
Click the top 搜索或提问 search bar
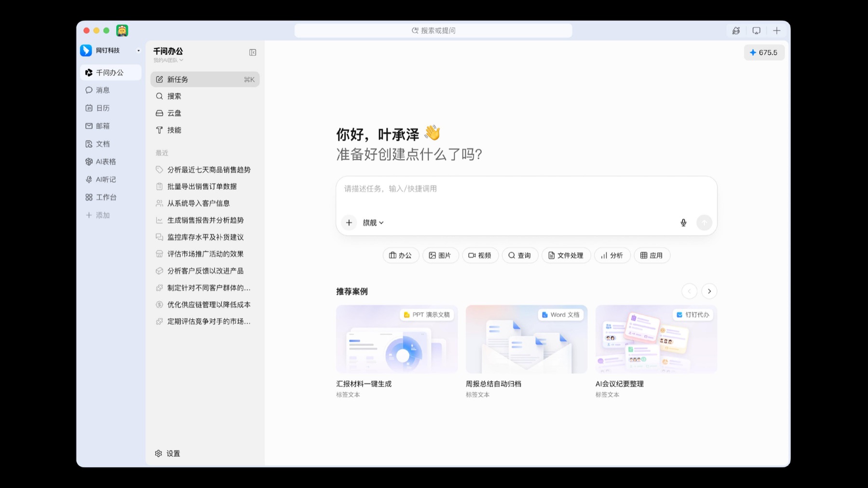coord(433,30)
